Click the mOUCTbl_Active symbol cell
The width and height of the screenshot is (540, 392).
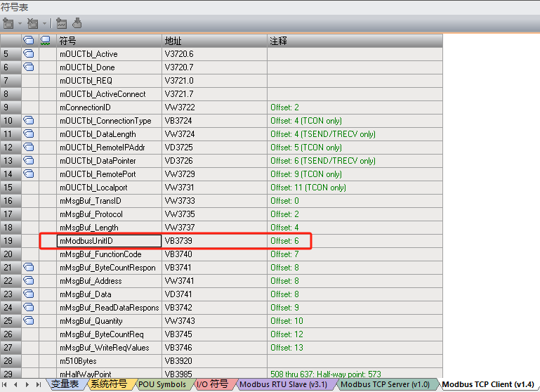point(109,53)
